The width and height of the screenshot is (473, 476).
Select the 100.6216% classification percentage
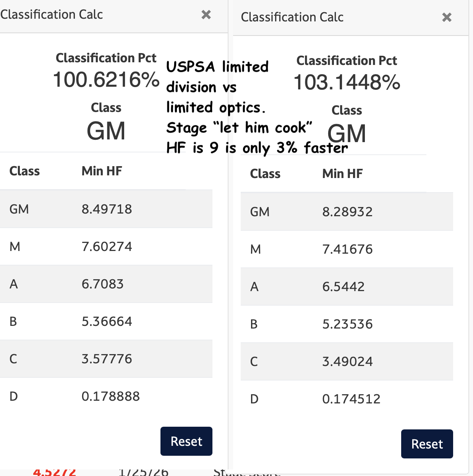106,80
